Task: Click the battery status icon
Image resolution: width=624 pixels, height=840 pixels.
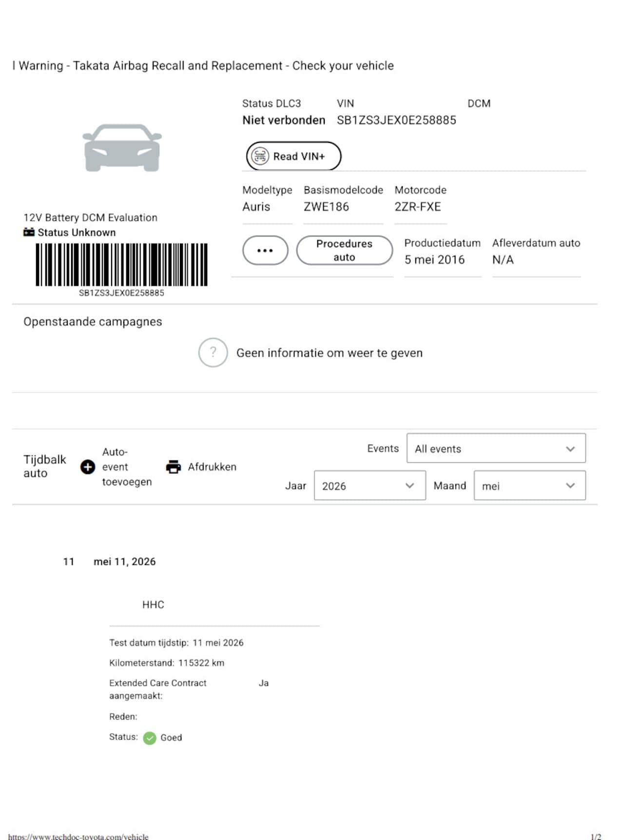Action: click(29, 232)
